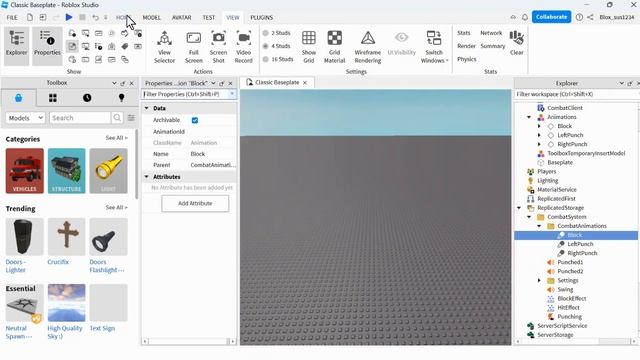Toggle Stats display
The width and height of the screenshot is (640, 360).
tap(464, 33)
